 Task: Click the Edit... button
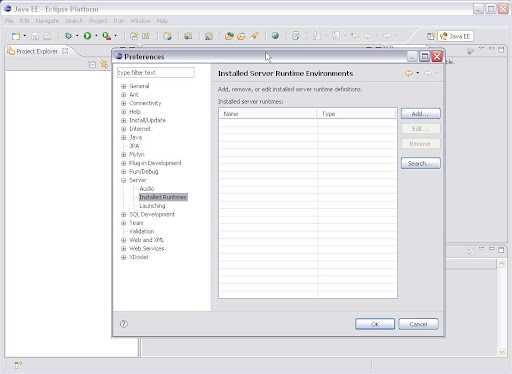(420, 129)
